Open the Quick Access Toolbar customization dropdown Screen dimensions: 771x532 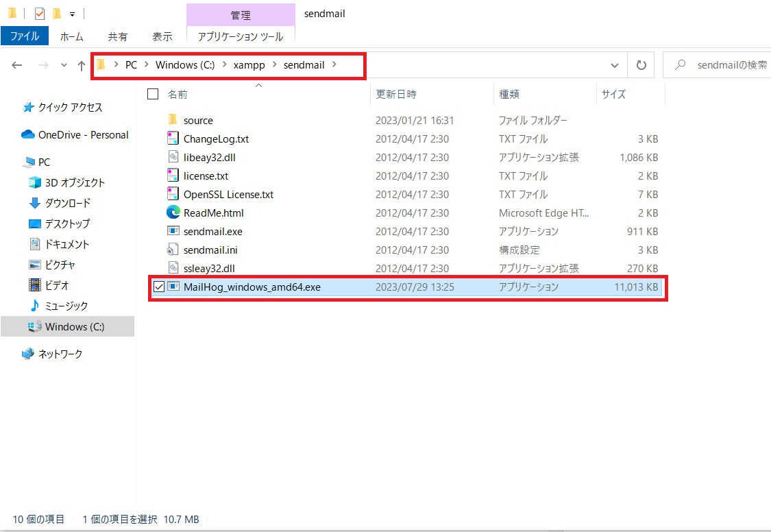pos(73,12)
